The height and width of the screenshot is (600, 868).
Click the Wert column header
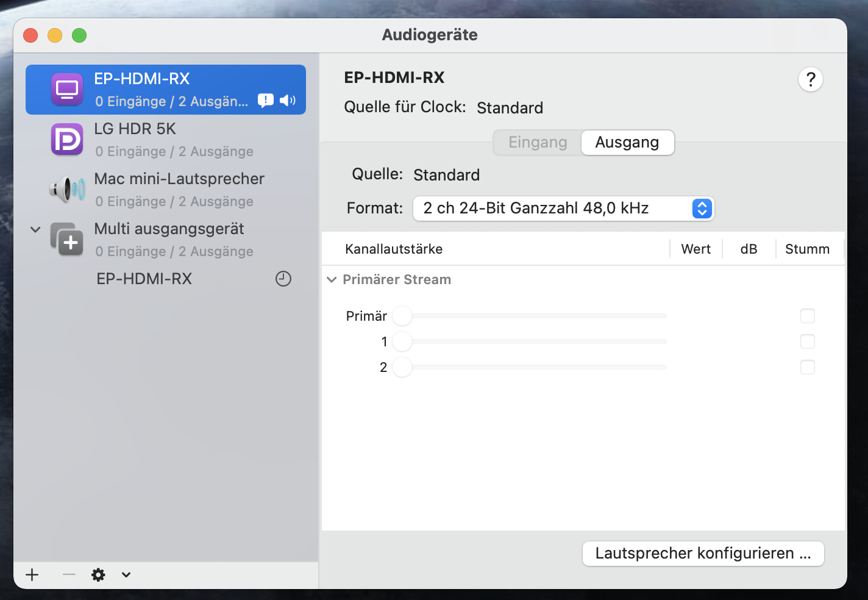pos(696,249)
